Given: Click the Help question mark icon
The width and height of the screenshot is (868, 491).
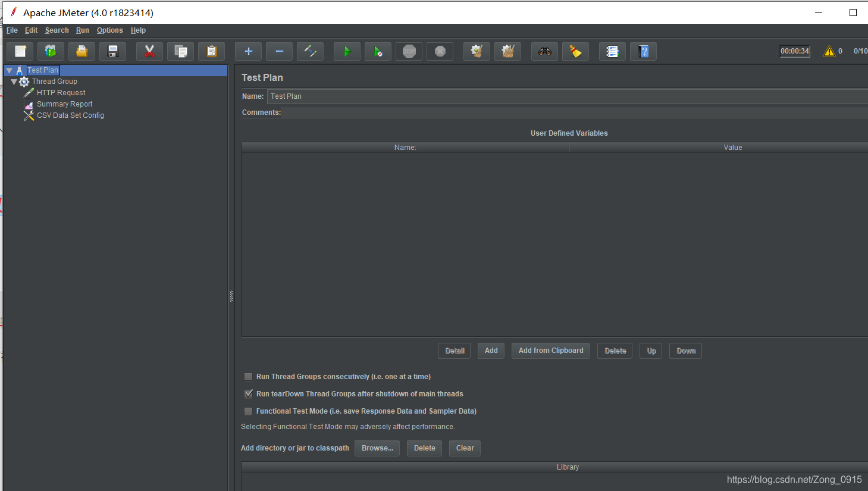Looking at the screenshot, I should tap(643, 51).
